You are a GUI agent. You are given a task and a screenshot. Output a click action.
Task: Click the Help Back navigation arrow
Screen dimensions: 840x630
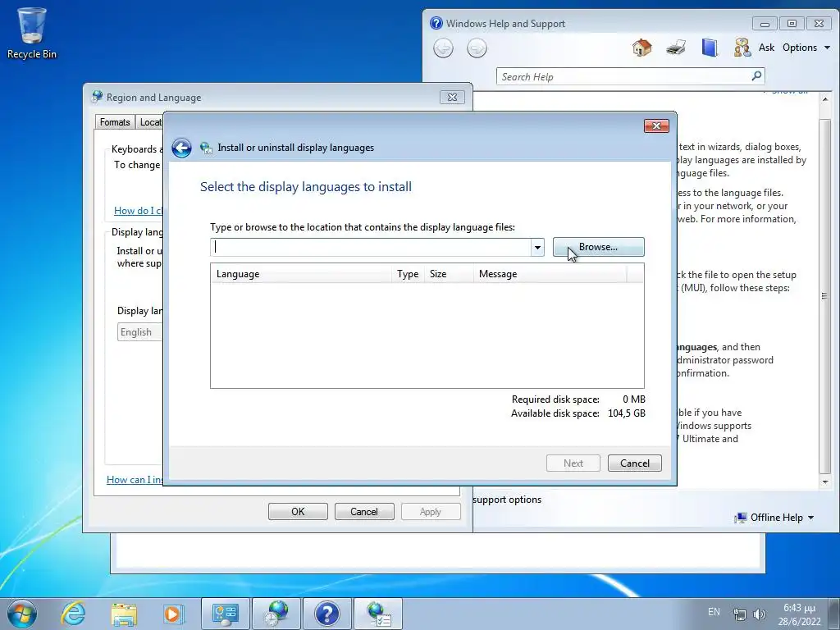[x=443, y=48]
